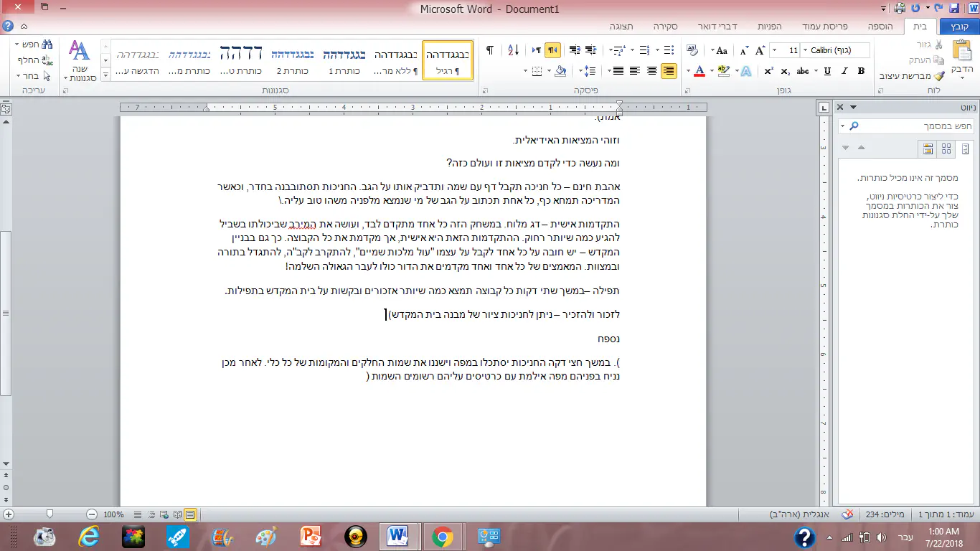Click the superscript x² icon
Viewport: 980px width, 551px height.
pyautogui.click(x=768, y=71)
